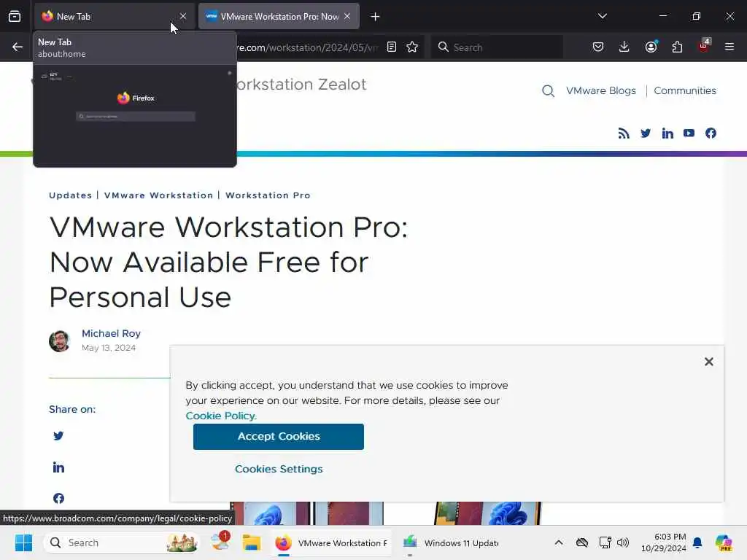Click the OneDrive cloud tray icon
747x560 pixels.
coord(581,542)
